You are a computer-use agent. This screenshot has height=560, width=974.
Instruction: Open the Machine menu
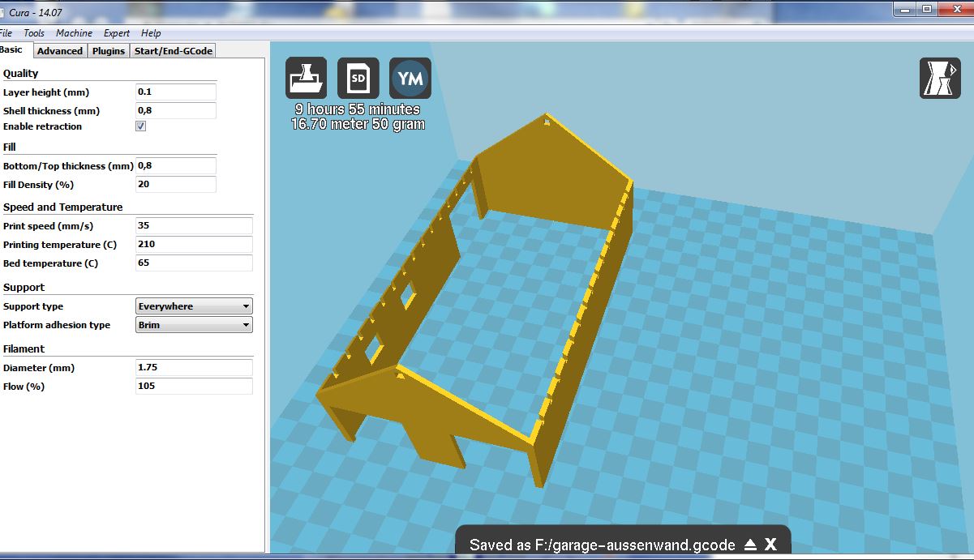(74, 33)
